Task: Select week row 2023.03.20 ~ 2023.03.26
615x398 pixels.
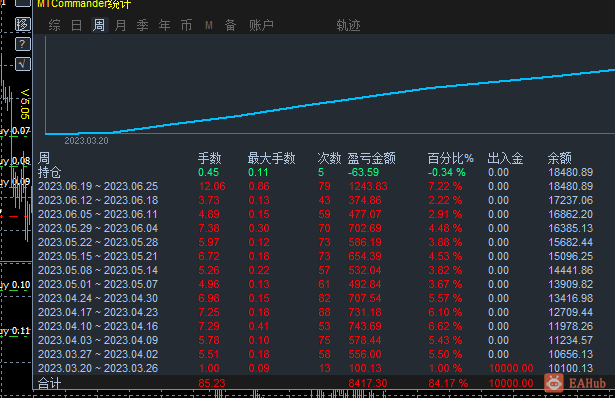Action: 316,368
